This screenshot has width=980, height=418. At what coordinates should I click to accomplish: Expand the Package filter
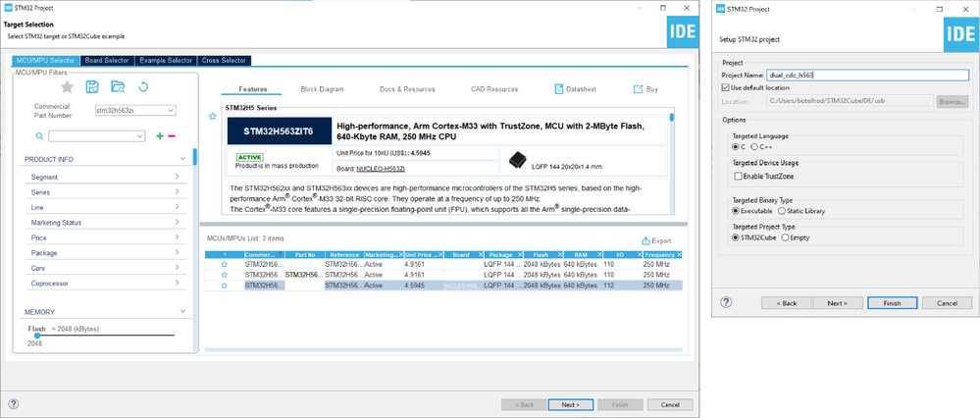(x=178, y=253)
